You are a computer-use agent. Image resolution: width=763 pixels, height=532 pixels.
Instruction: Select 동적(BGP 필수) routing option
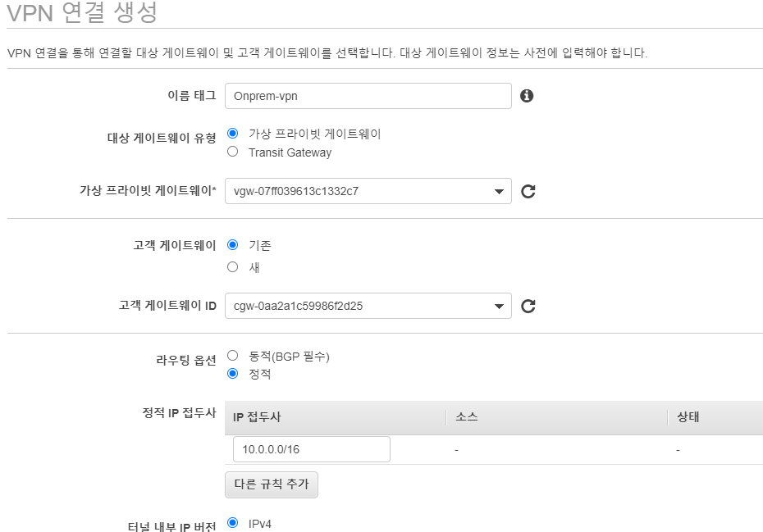click(x=233, y=356)
